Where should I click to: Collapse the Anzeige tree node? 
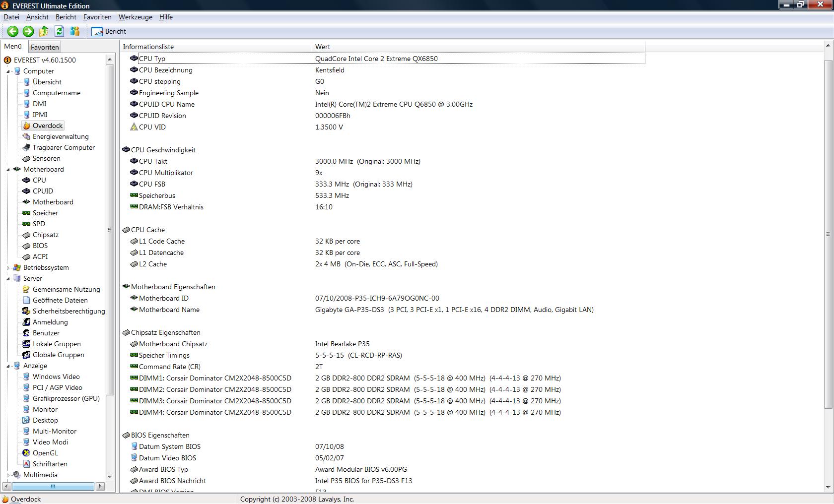pyautogui.click(x=8, y=366)
